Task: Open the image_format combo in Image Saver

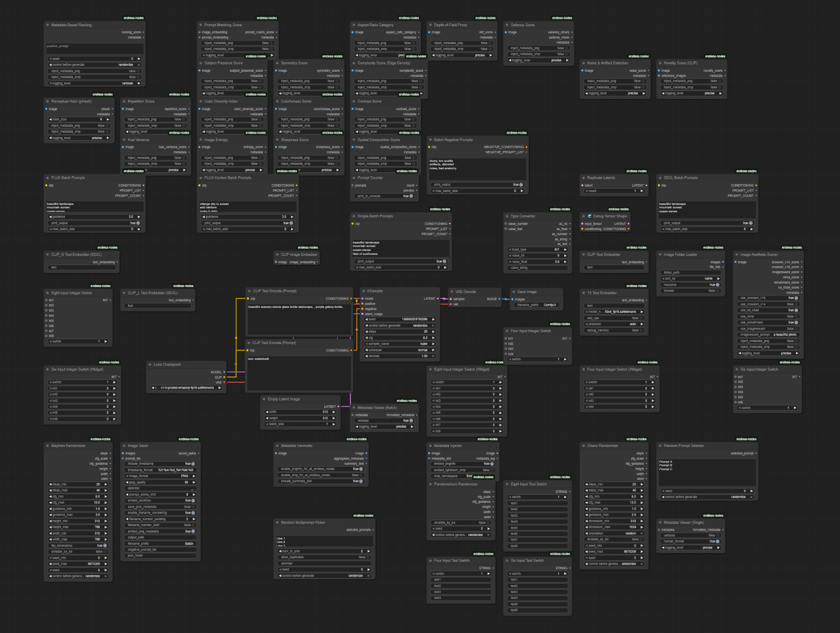Action: [160, 476]
